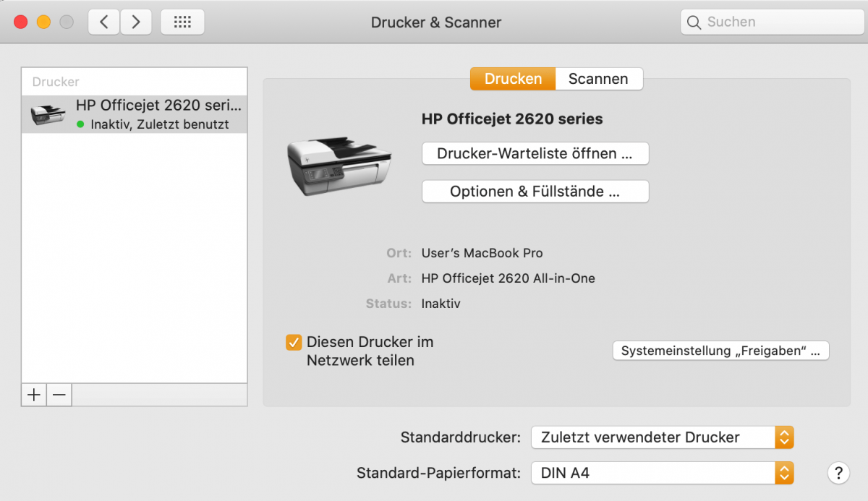
Task: Open the Standarddrucker dropdown
Action: (663, 437)
